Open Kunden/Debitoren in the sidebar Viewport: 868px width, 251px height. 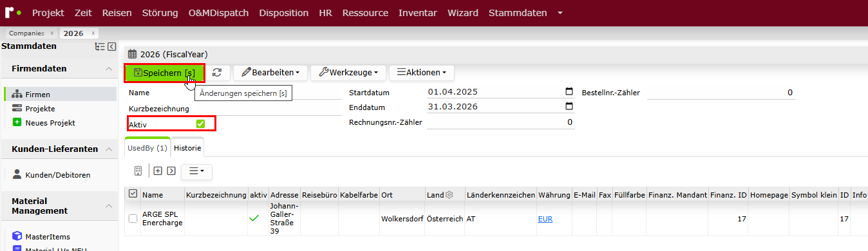pyautogui.click(x=58, y=175)
